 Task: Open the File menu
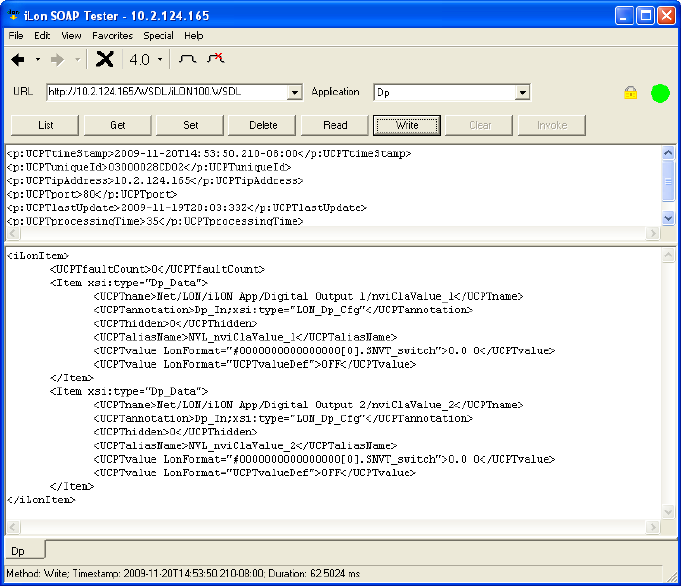[16, 36]
